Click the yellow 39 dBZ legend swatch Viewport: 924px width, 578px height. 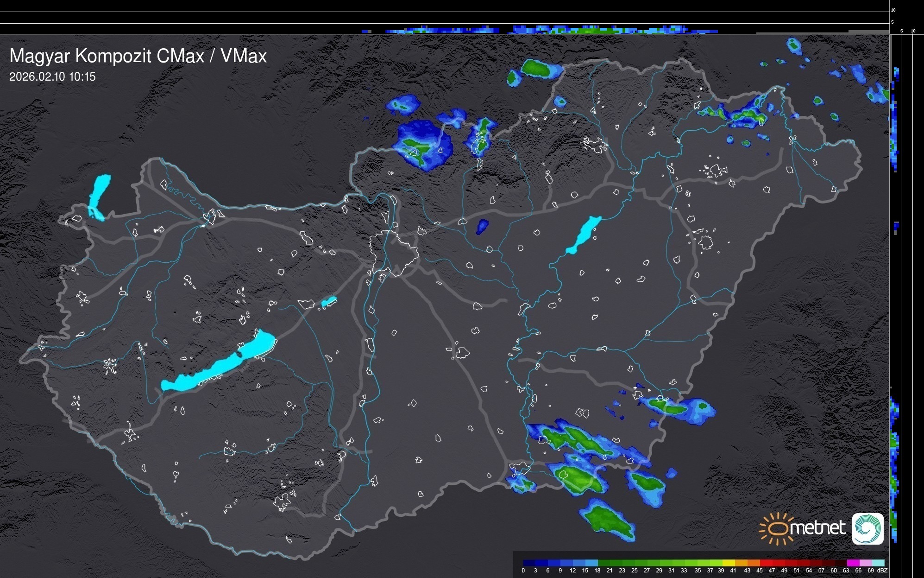(x=729, y=563)
